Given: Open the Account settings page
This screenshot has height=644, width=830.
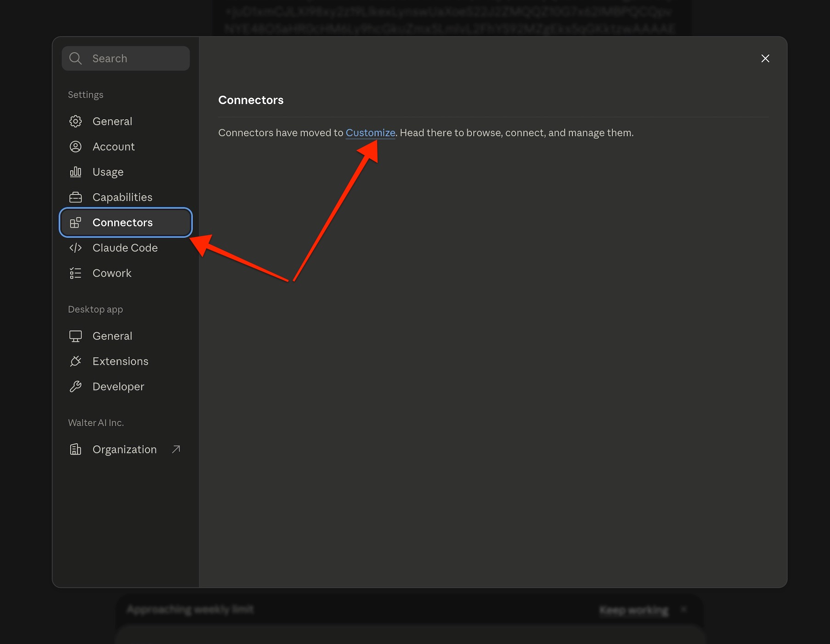Looking at the screenshot, I should tap(126, 147).
